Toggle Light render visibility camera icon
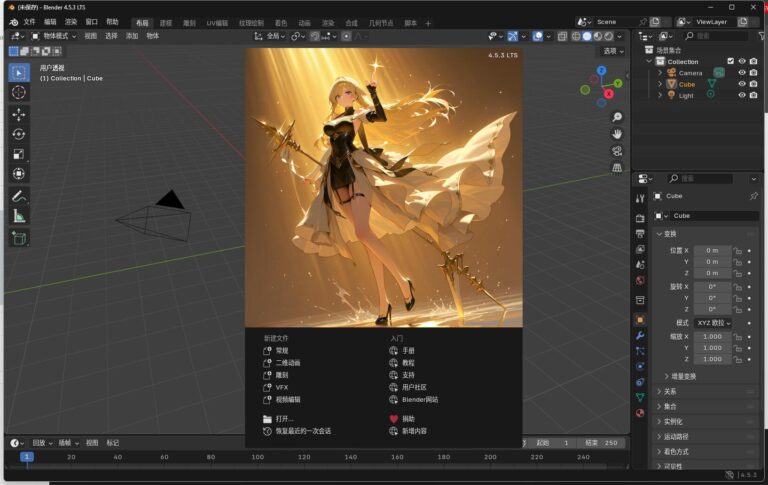The height and width of the screenshot is (485, 768). coord(753,96)
